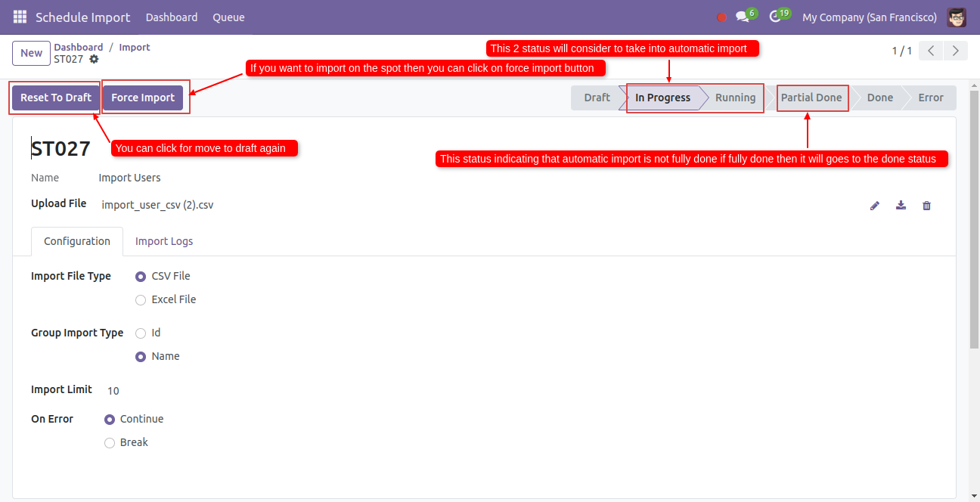Click the Import Limit value 10

pyautogui.click(x=113, y=391)
